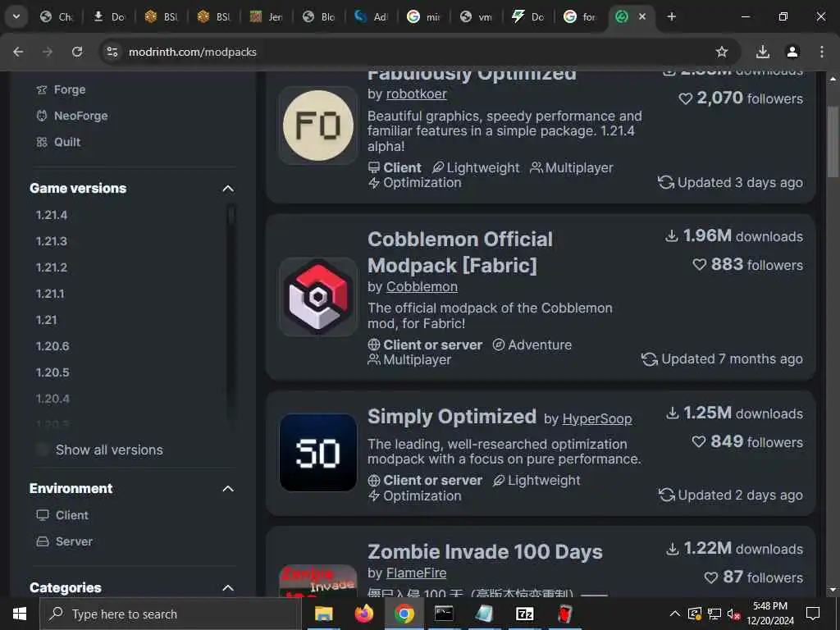Viewport: 840px width, 630px height.
Task: Collapse the Environment section
Action: pos(228,489)
